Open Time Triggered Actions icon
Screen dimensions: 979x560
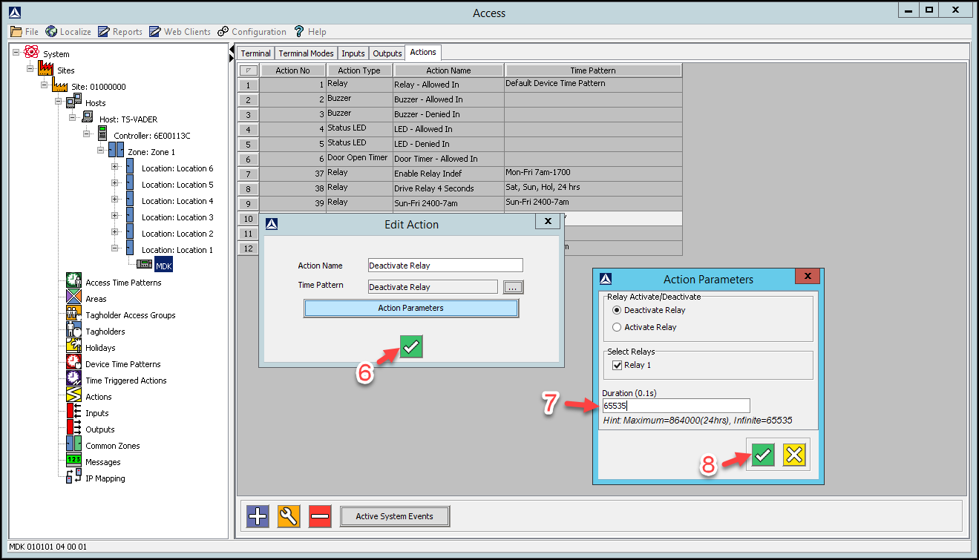pos(73,379)
